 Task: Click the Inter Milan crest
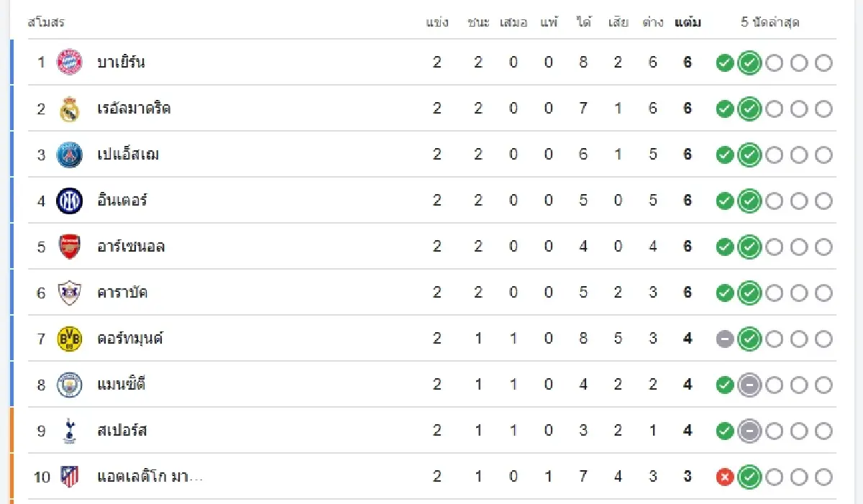(69, 200)
